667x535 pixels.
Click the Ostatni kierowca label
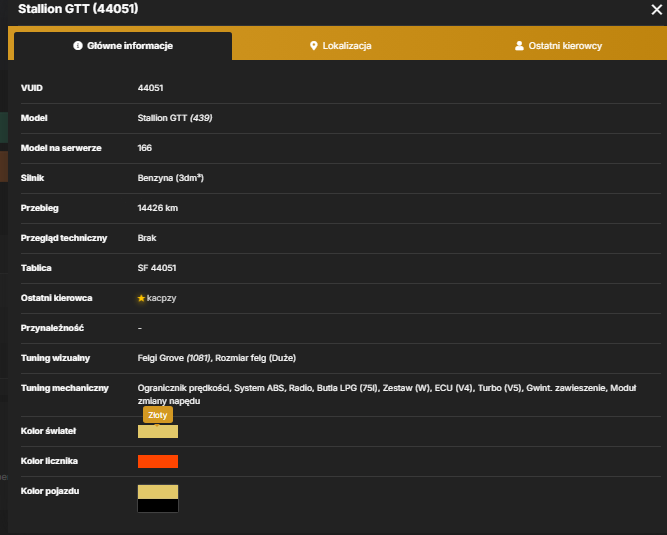57,298
